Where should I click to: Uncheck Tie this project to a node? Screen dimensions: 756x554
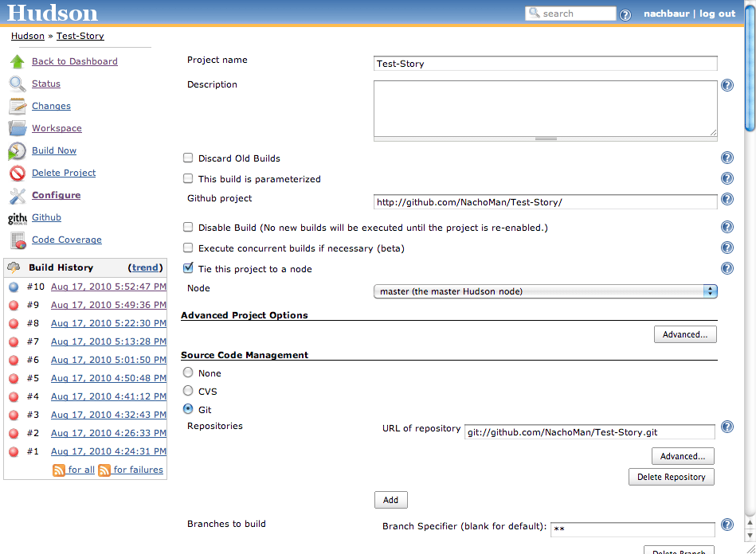pos(188,268)
